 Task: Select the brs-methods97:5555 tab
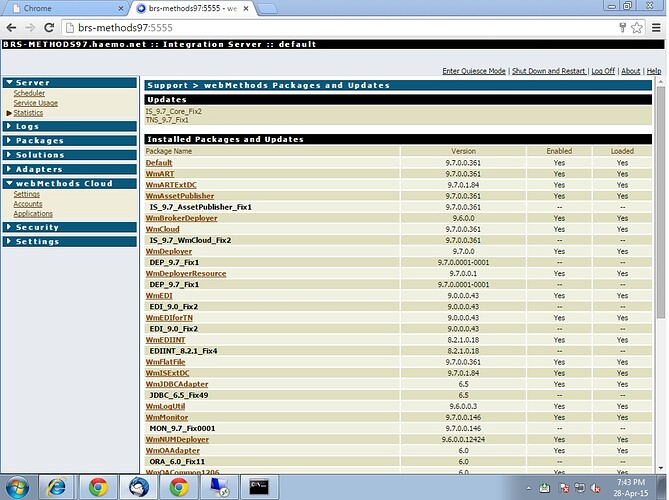[x=192, y=8]
